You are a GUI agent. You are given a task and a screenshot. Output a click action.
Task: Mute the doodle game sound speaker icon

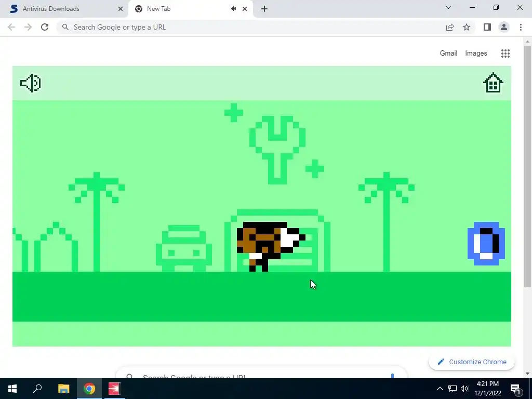[x=31, y=83]
